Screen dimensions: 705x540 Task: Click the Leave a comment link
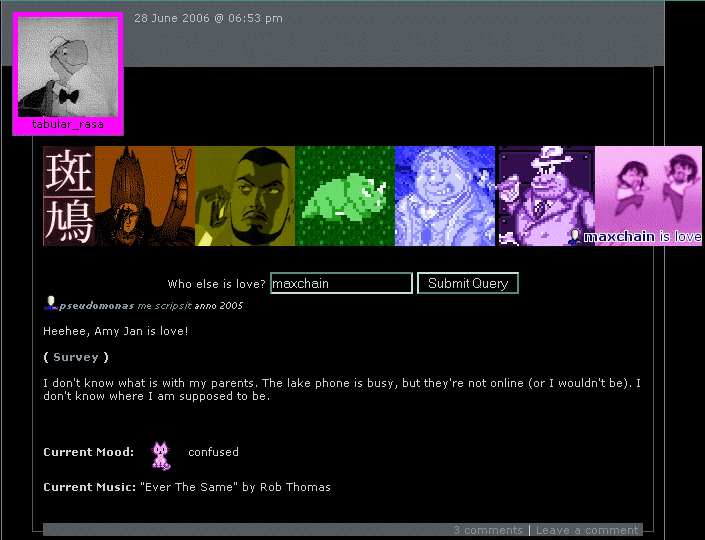pos(586,530)
